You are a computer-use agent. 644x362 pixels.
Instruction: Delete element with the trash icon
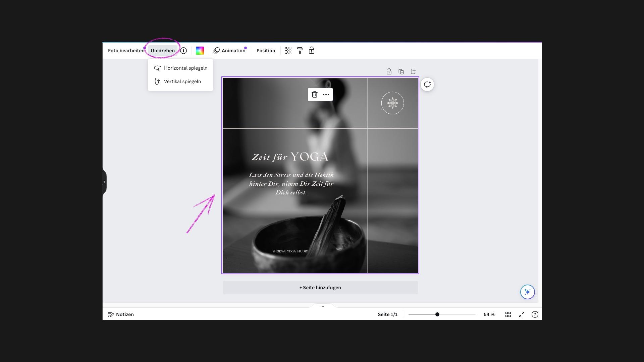pyautogui.click(x=315, y=95)
